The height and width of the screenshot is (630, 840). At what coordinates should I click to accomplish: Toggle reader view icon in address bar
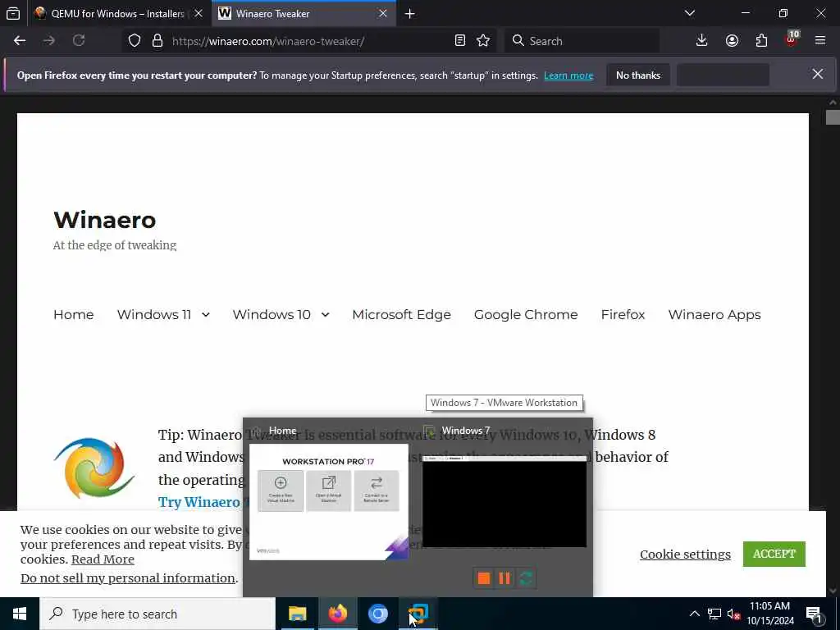click(x=459, y=41)
